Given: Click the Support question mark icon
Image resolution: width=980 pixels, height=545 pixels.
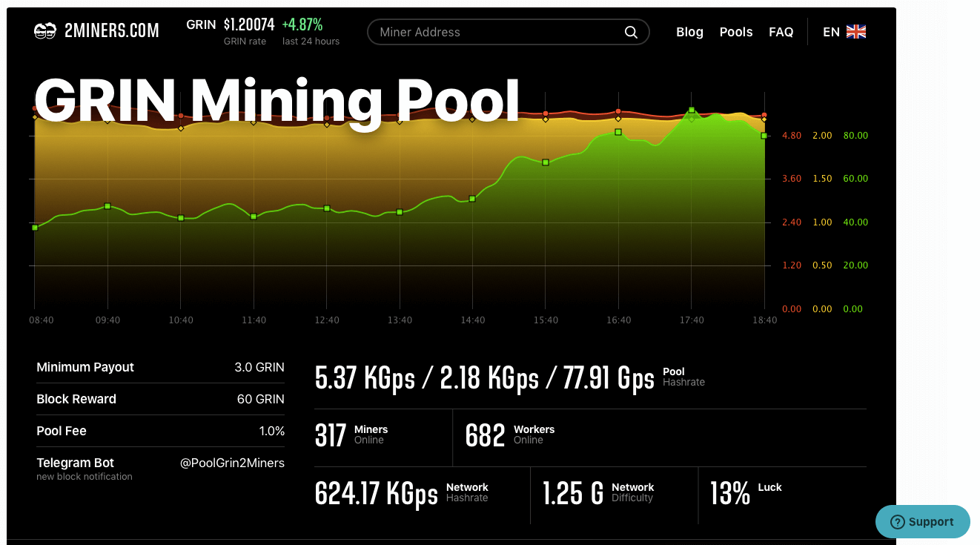Looking at the screenshot, I should (898, 522).
